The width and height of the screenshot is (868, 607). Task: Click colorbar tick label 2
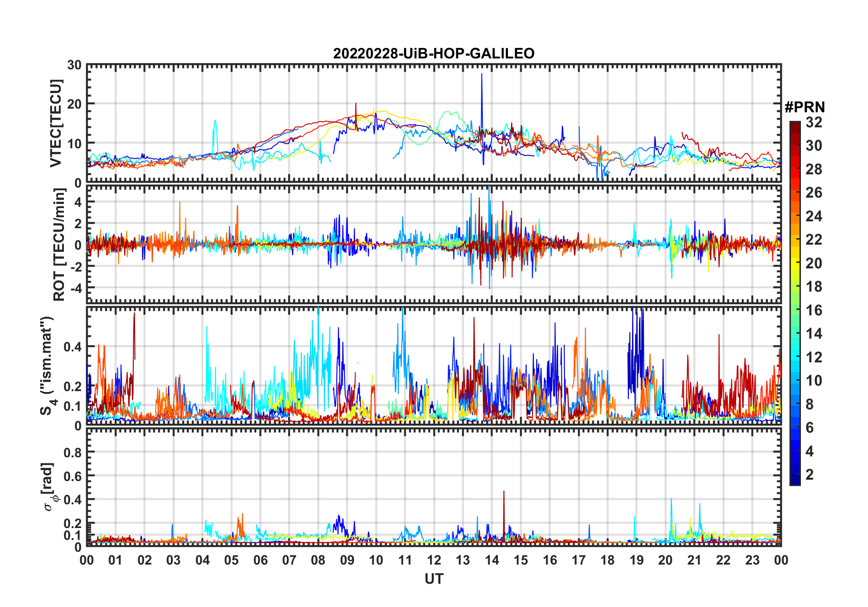point(810,475)
